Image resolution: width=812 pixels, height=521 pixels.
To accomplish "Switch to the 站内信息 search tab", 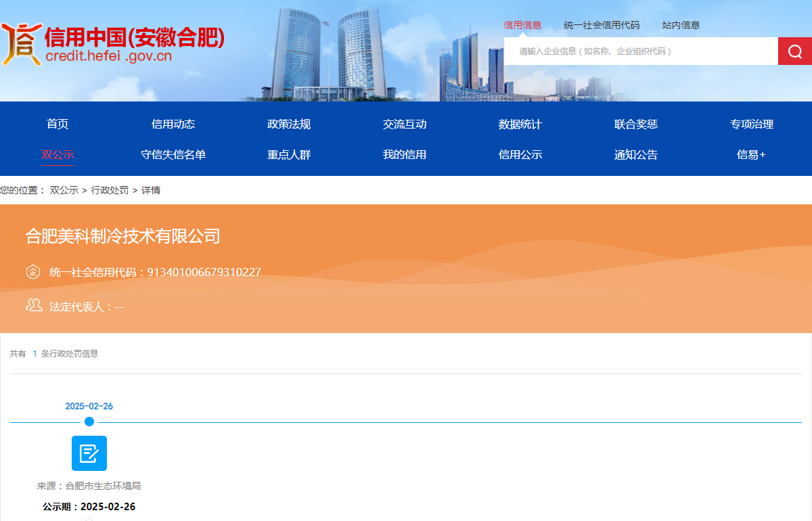I will coord(681,25).
